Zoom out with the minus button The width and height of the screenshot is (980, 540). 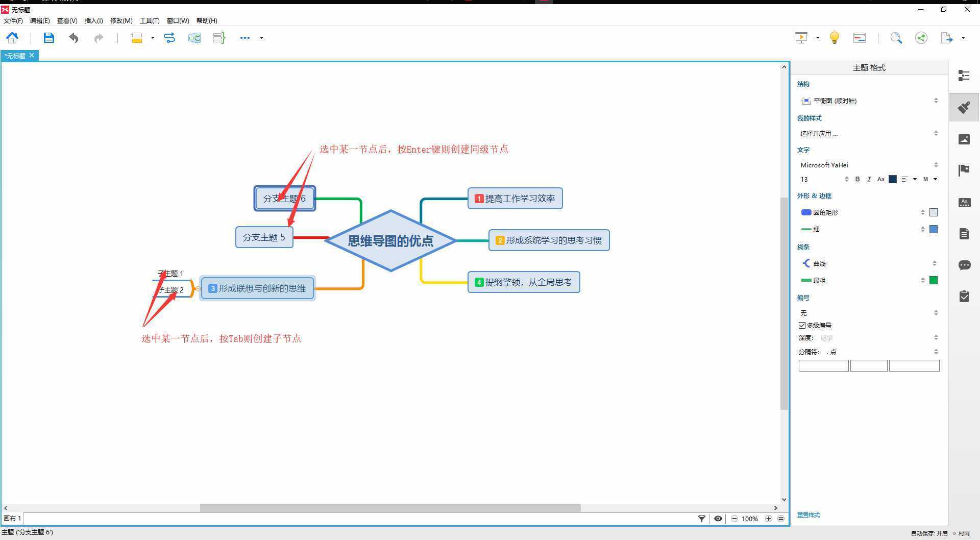pyautogui.click(x=734, y=519)
